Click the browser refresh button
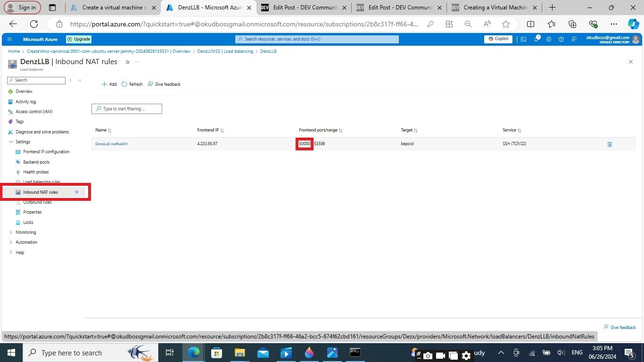Screen dimensions: 644x362 pos(34,24)
